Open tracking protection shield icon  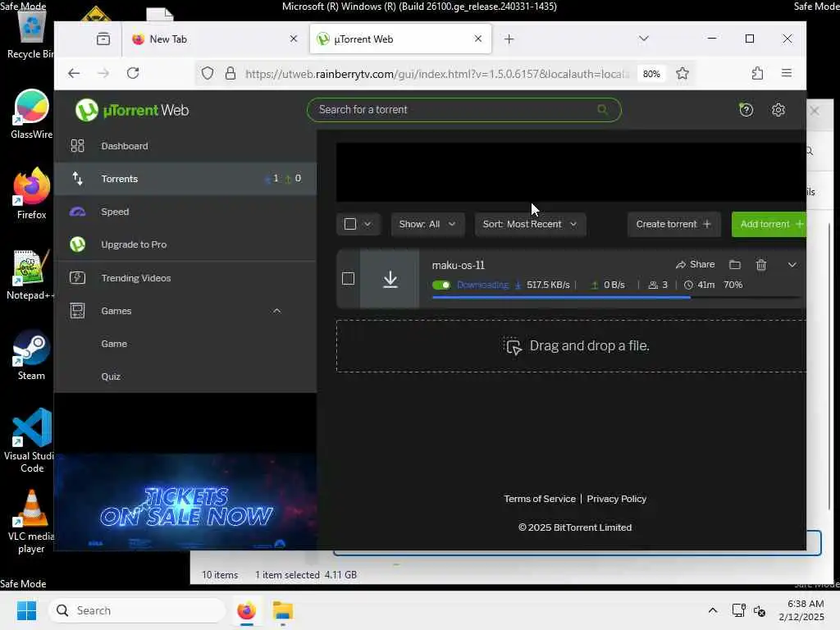(x=208, y=73)
